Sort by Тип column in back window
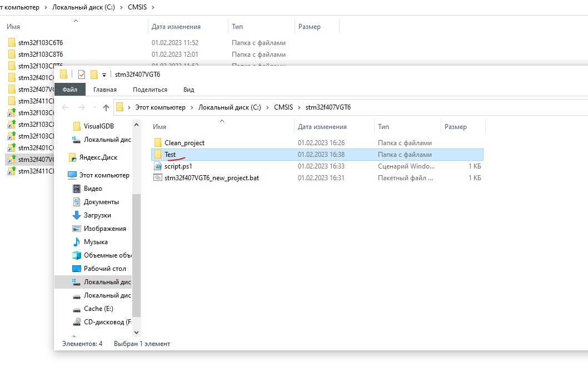The image size is (588, 376). (x=261, y=27)
